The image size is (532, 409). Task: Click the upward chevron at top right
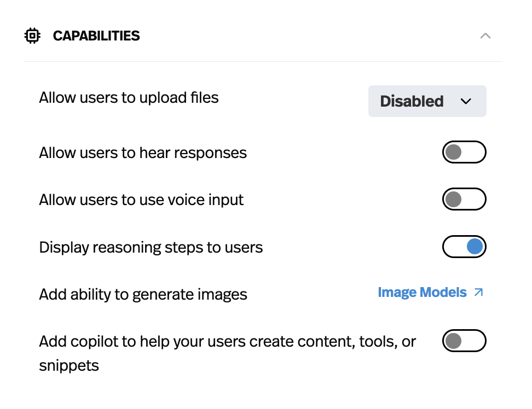[485, 35]
